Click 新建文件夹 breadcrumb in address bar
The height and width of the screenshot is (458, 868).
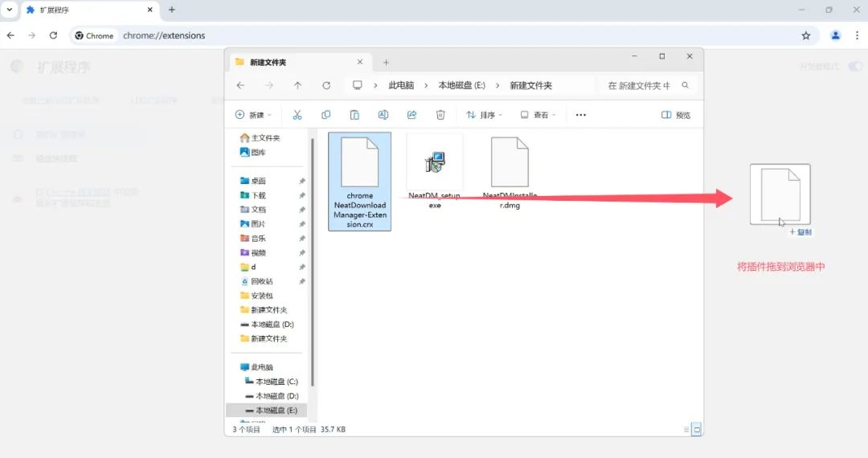point(531,85)
